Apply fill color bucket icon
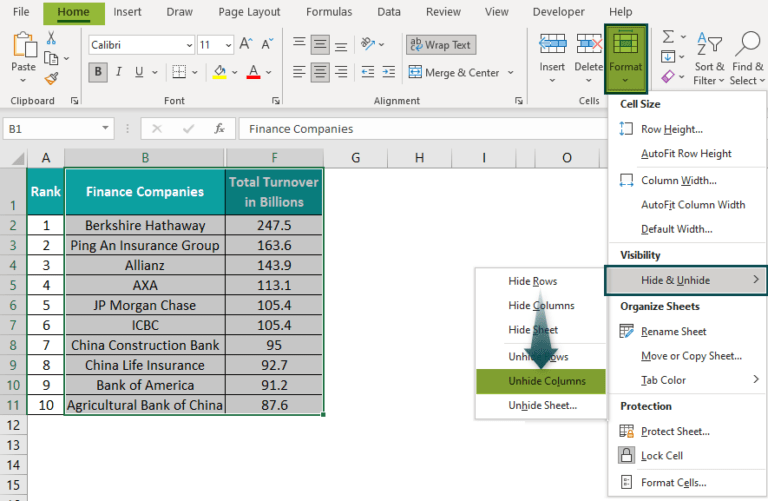The height and width of the screenshot is (501, 768). click(219, 72)
